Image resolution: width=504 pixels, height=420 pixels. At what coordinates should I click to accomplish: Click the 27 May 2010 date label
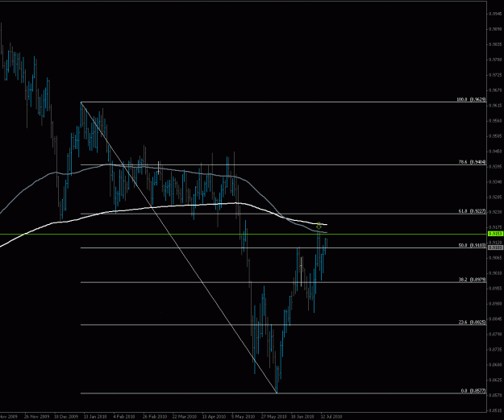point(274,417)
